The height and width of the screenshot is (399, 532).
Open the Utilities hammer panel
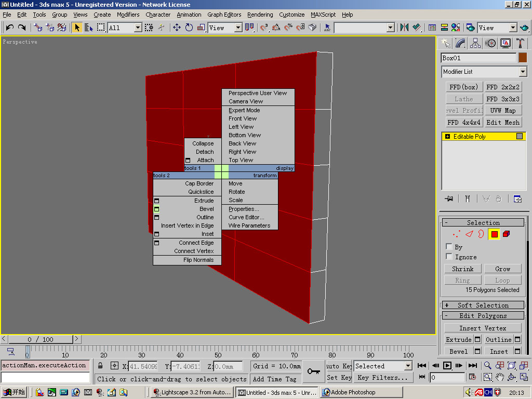coord(520,43)
